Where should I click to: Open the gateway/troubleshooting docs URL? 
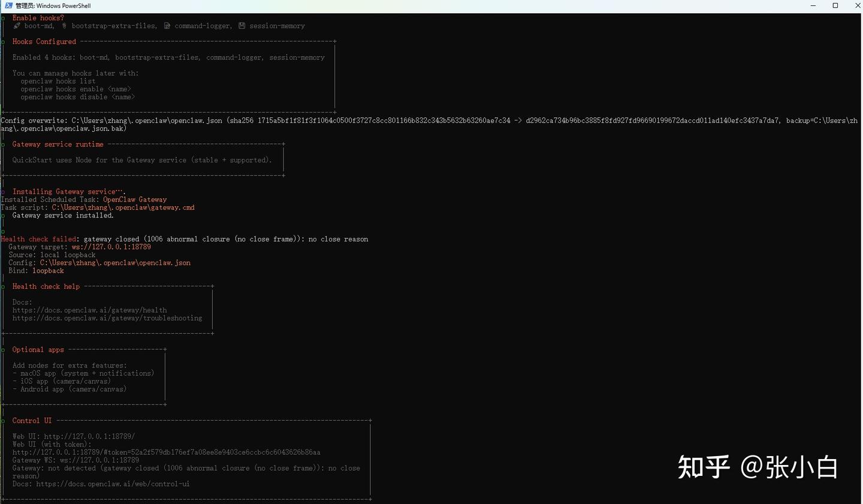pos(107,318)
